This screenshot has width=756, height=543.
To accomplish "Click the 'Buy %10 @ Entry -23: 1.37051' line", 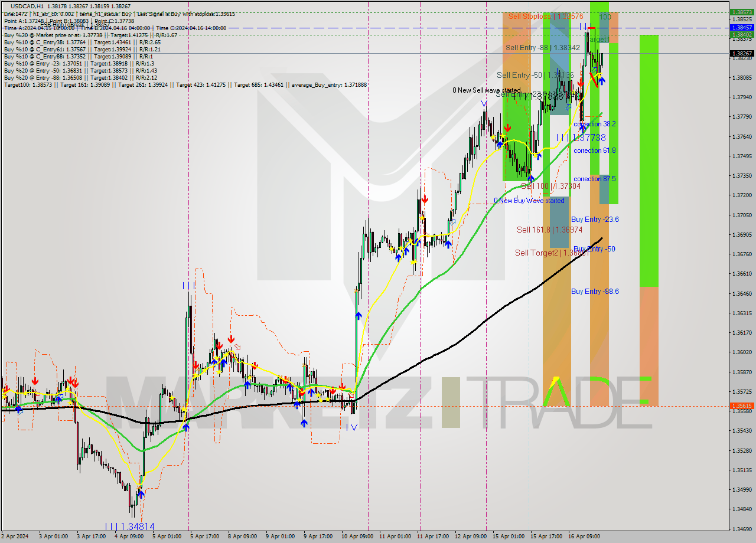I will click(x=79, y=64).
